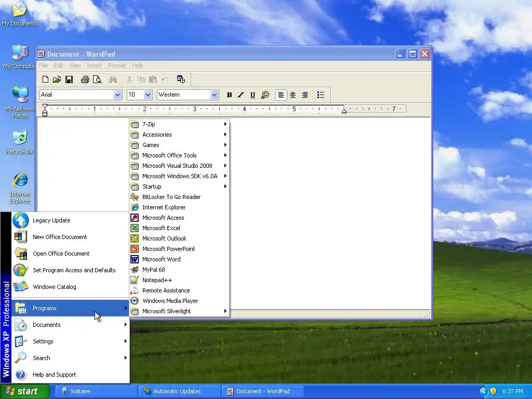Open the font size 10 dropdown
The height and width of the screenshot is (399, 532).
[x=148, y=95]
